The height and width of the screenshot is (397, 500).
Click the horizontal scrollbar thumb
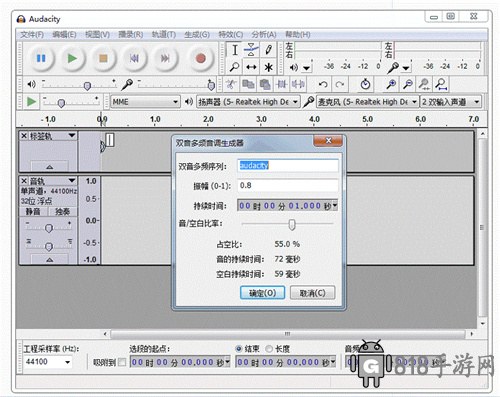(287, 334)
